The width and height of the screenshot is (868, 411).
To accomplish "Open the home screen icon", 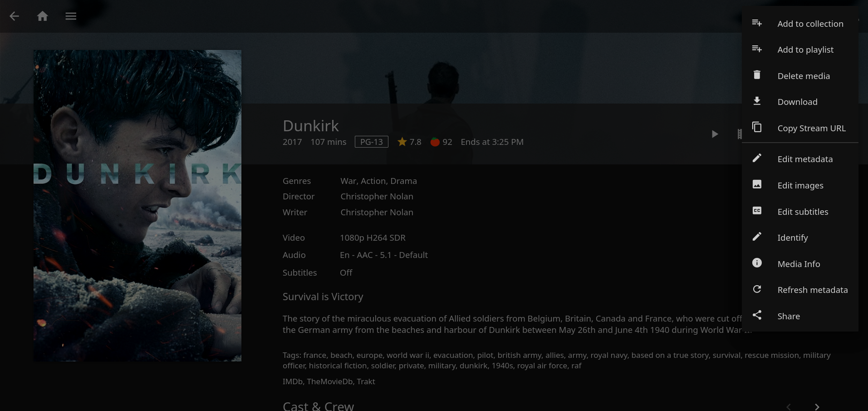I will pos(43,16).
